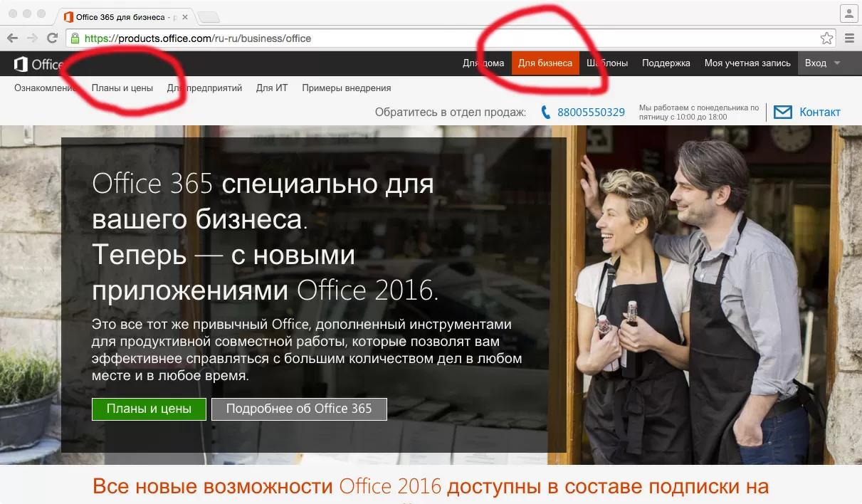Image resolution: width=862 pixels, height=504 pixels.
Task: Expand the Вход dropdown arrow
Action: click(x=837, y=63)
